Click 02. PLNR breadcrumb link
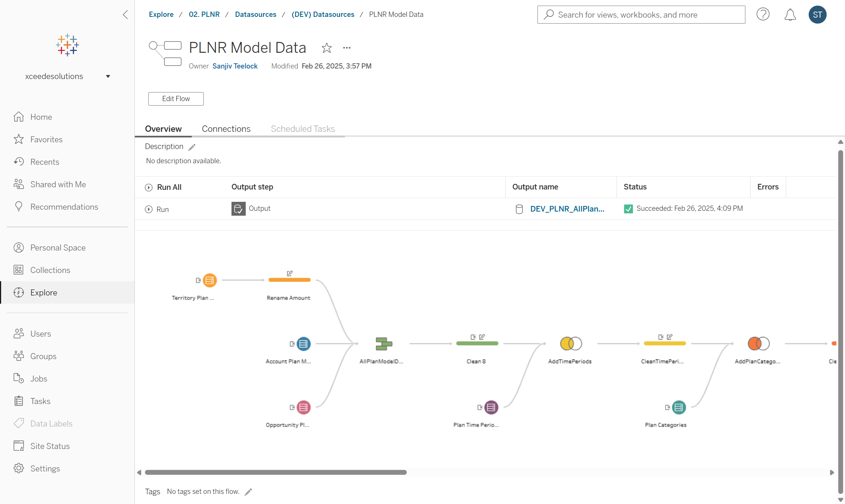845x504 pixels. [x=204, y=14]
